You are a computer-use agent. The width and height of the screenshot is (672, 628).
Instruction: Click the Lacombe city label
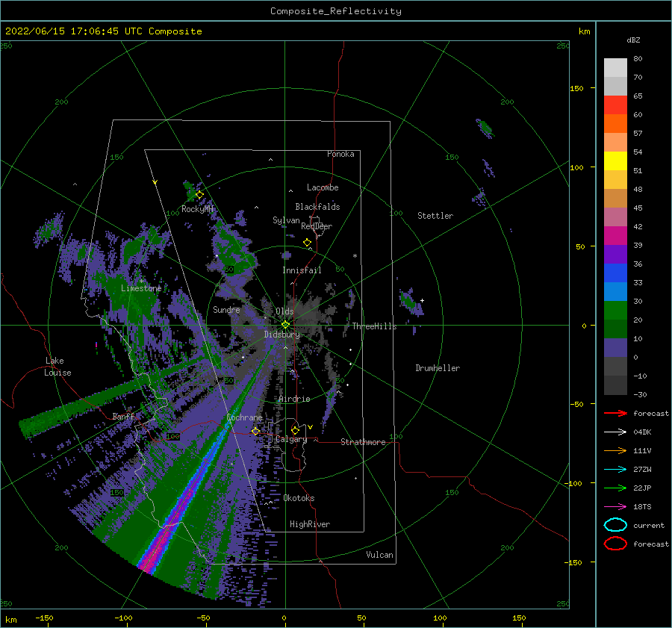pyautogui.click(x=323, y=187)
